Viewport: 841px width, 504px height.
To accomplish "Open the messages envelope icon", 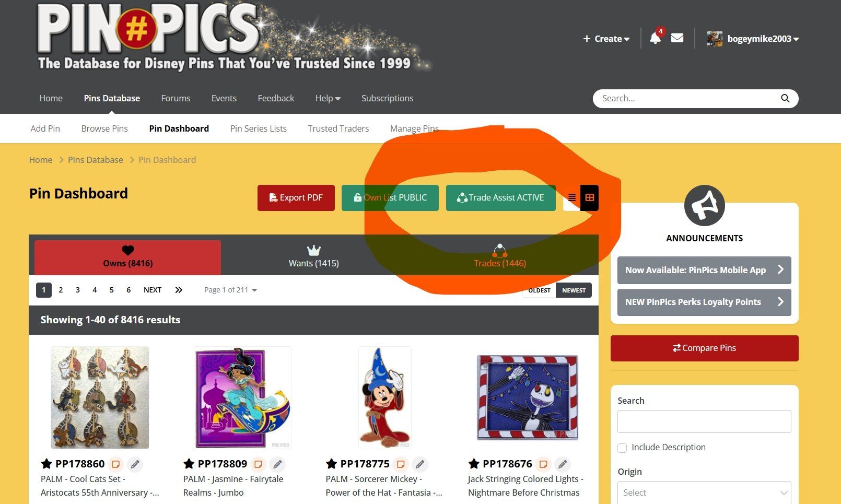I will tap(677, 38).
